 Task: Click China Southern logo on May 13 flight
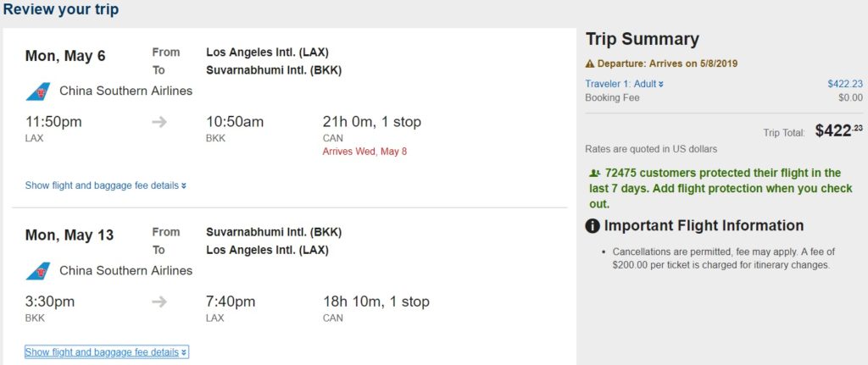[37, 271]
